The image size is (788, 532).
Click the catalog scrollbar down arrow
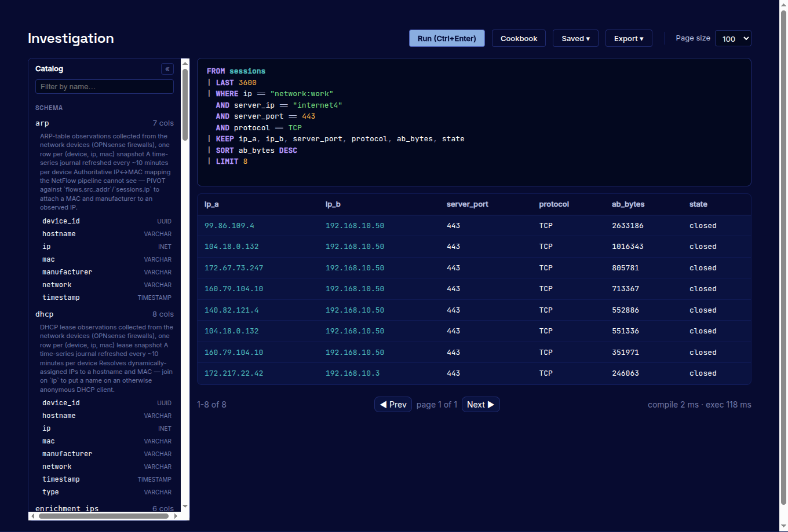185,507
